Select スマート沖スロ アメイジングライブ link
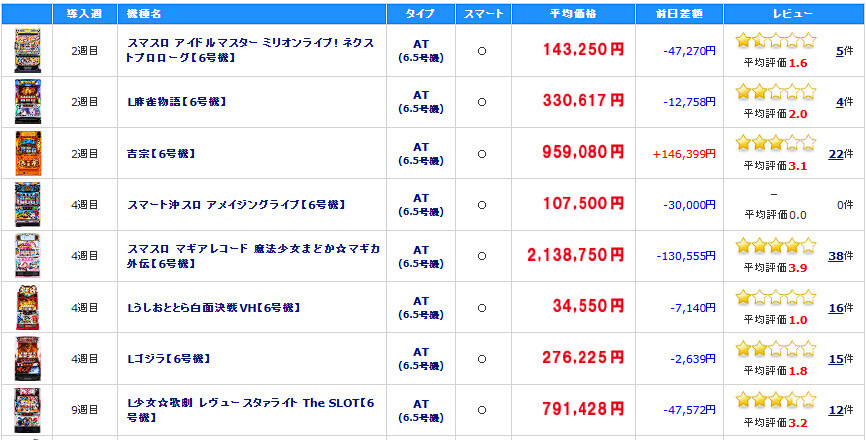This screenshot has width=866, height=440. [237, 205]
